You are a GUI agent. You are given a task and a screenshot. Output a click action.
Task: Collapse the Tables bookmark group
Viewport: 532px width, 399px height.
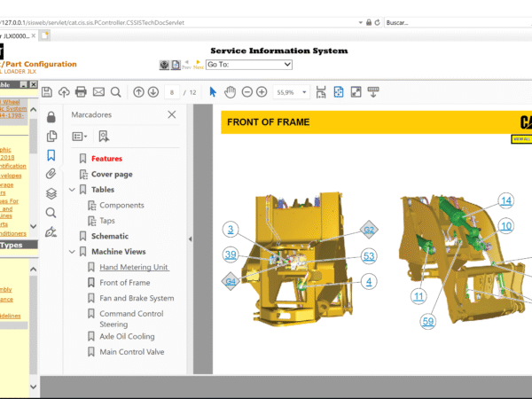point(72,190)
